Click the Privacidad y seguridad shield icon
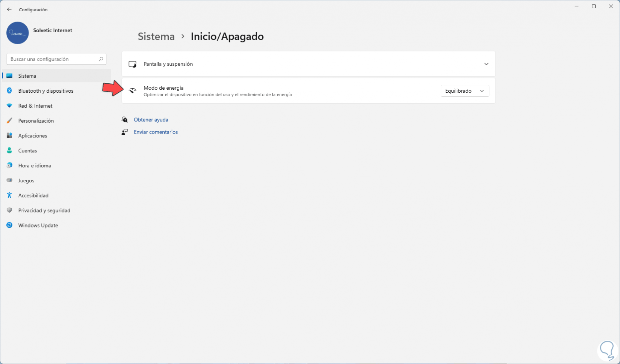This screenshot has height=364, width=620. coord(9,211)
